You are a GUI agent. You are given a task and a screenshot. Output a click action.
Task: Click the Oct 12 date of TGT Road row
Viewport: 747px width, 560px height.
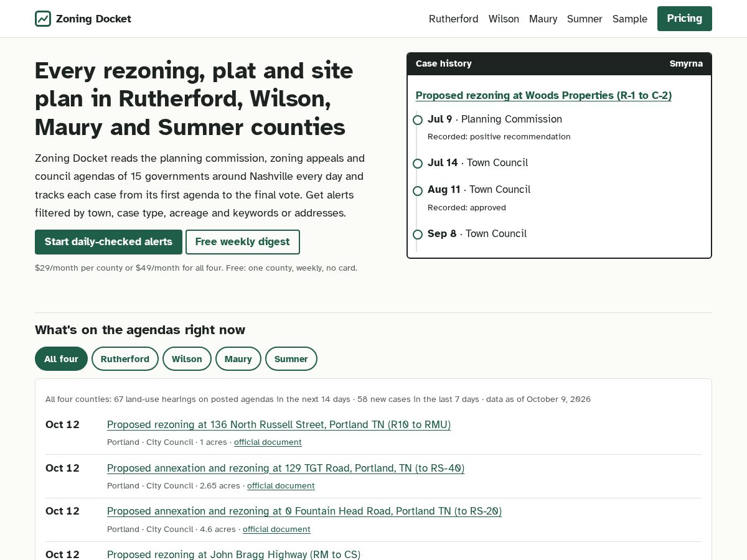(x=62, y=468)
